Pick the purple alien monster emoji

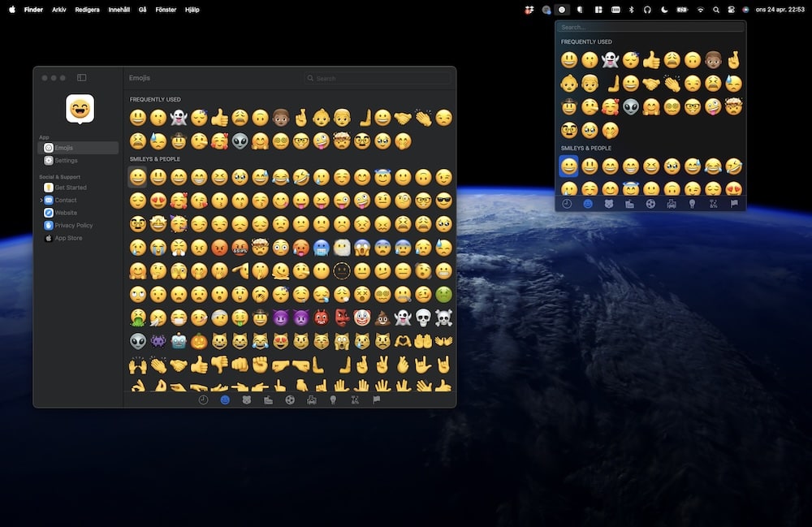click(x=158, y=341)
